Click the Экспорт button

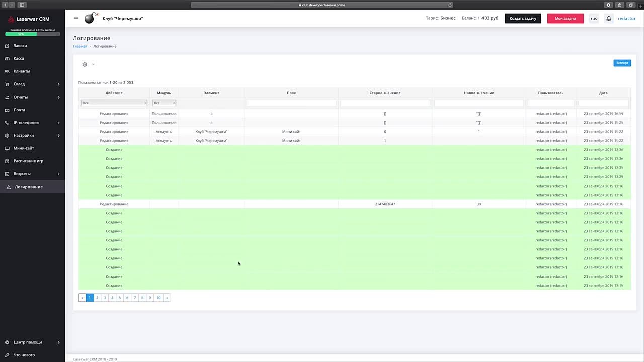click(x=622, y=63)
